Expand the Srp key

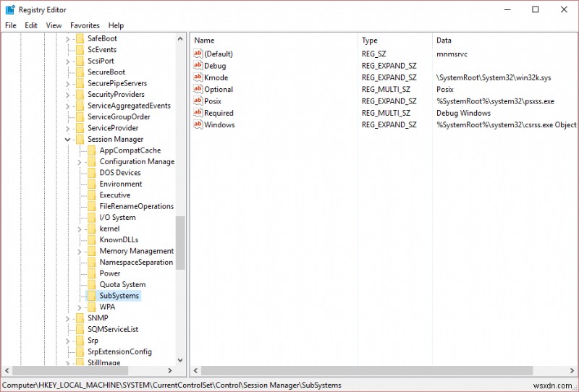pos(67,341)
